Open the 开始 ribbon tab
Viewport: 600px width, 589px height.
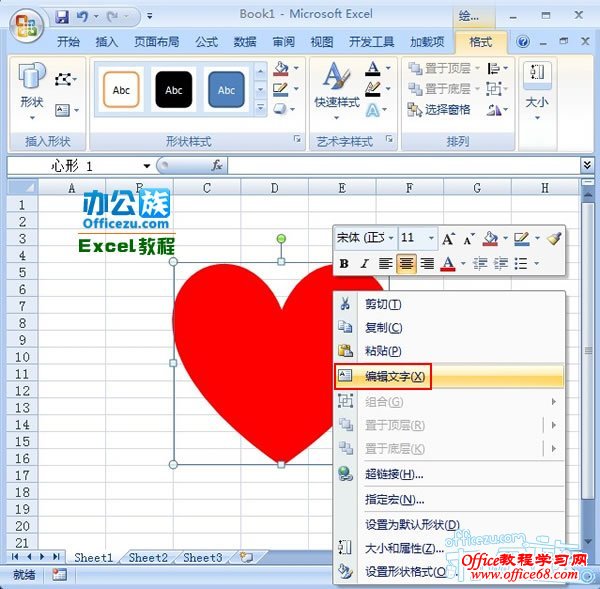68,41
